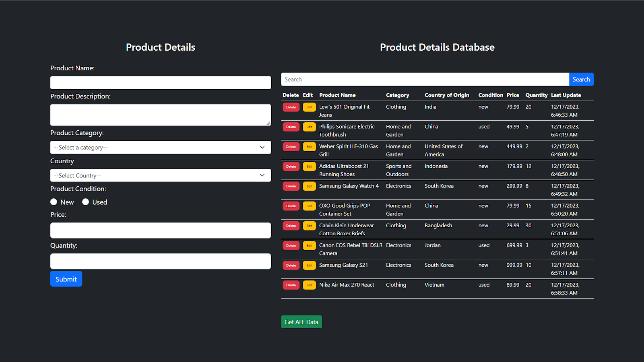This screenshot has height=362, width=644.
Task: Click the Vietnam country cell
Action: [434, 285]
